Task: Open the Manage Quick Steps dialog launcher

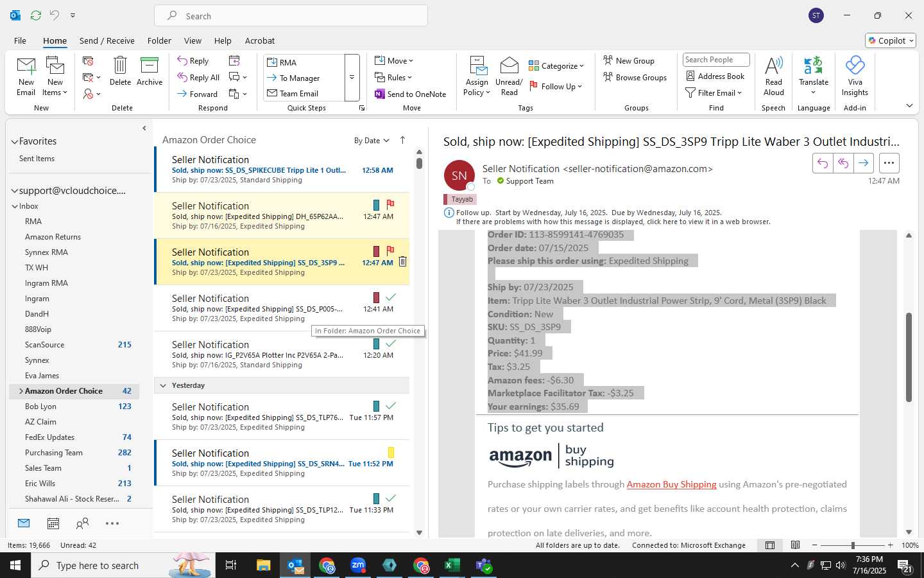Action: (362, 108)
